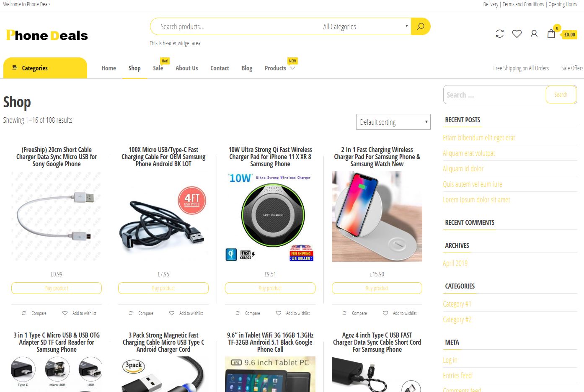
Task: Click the yellow magnifier search icon
Action: pos(421,26)
